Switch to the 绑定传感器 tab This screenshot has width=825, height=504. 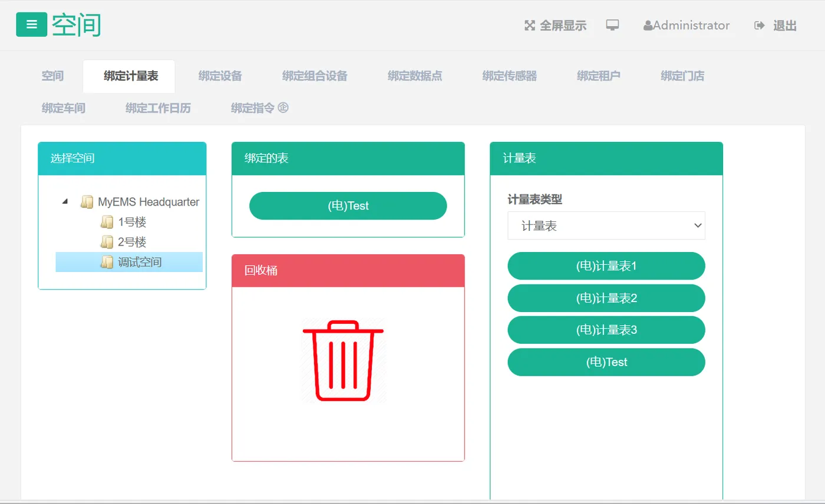click(x=510, y=75)
